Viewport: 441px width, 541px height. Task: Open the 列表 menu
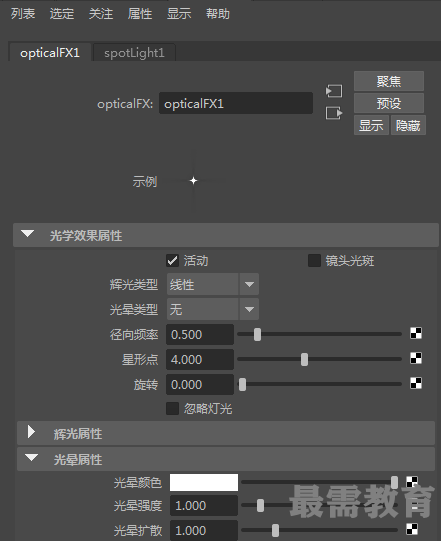tap(23, 14)
